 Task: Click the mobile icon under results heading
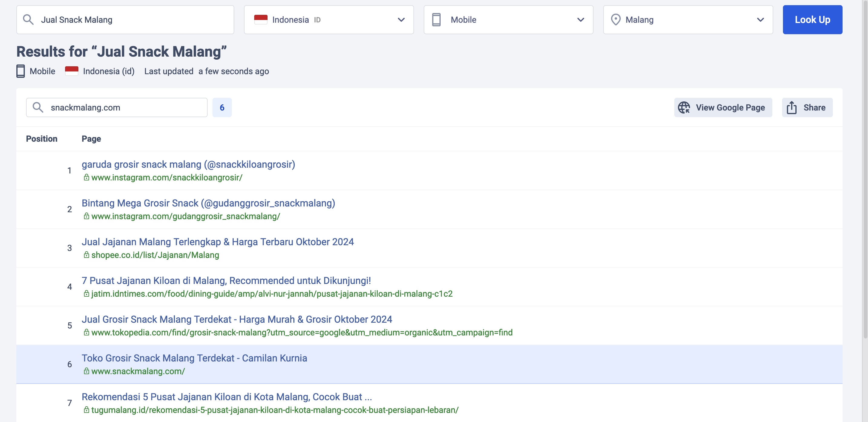coord(21,71)
